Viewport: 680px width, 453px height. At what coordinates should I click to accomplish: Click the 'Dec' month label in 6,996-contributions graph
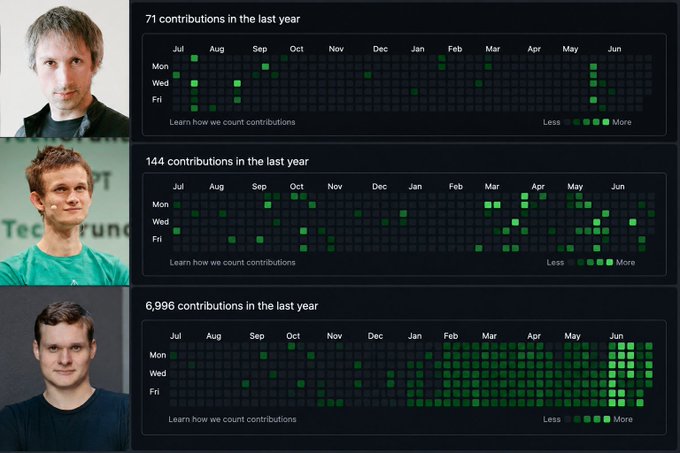[375, 336]
